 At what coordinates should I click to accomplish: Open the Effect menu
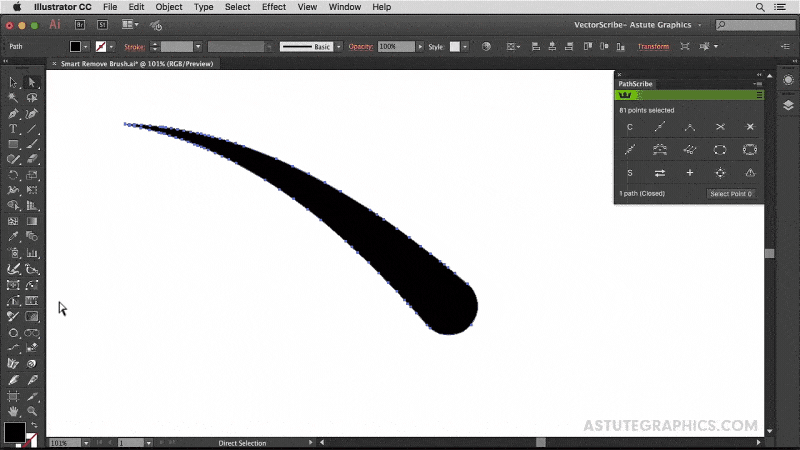coord(273,7)
